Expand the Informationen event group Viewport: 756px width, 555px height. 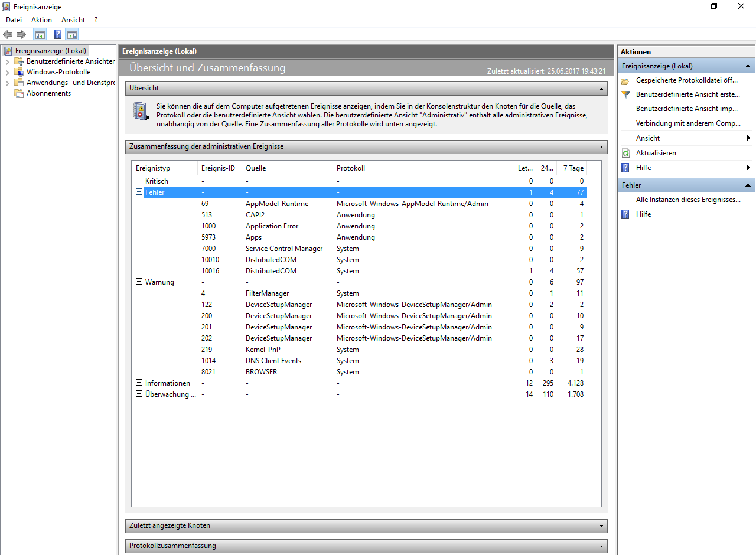(x=139, y=383)
